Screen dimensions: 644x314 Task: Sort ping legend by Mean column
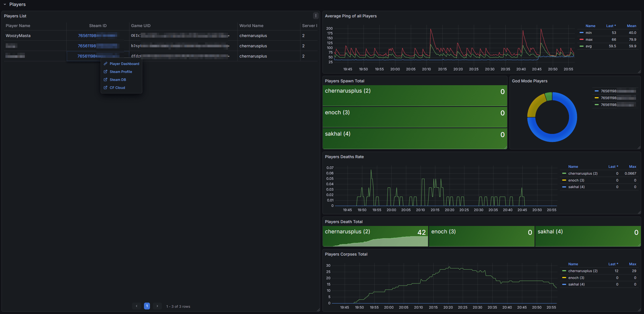click(x=631, y=26)
